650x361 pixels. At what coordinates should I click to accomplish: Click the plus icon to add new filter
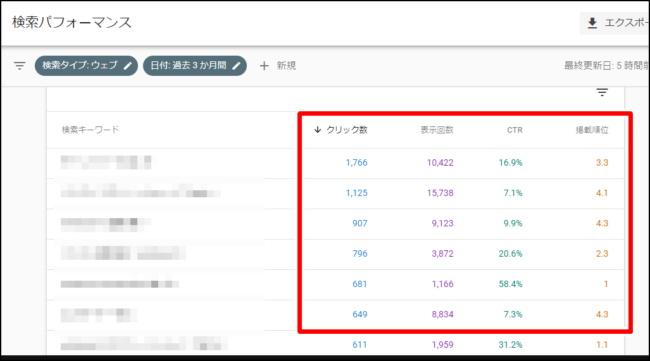[x=264, y=65]
